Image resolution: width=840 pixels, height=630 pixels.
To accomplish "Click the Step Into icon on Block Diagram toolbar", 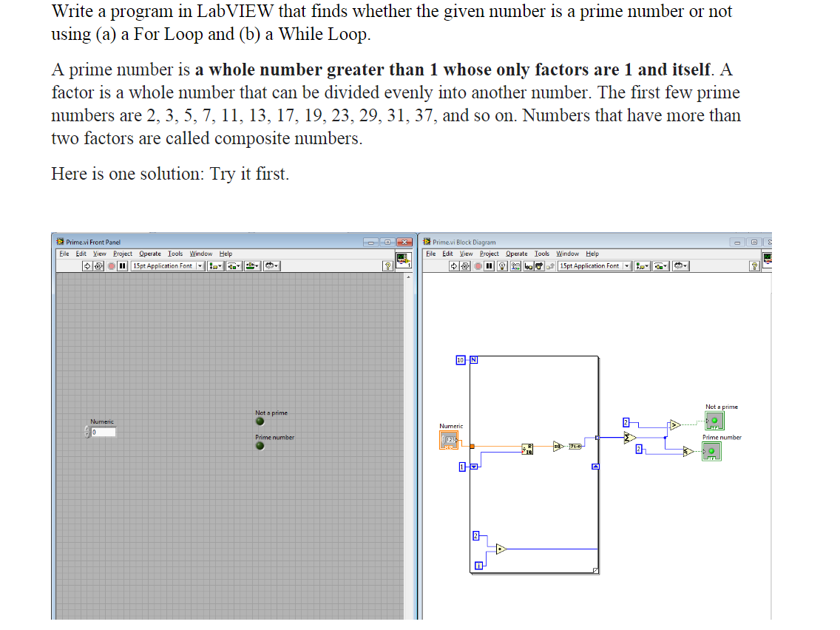I will point(527,266).
